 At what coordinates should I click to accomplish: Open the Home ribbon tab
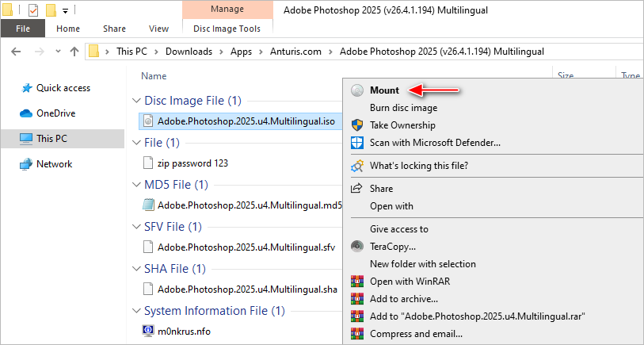point(68,29)
